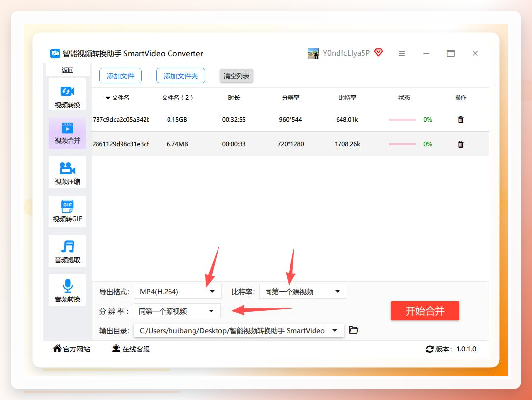Open the 视频转换 video convert tool
This screenshot has height=400, width=532.
tap(67, 94)
